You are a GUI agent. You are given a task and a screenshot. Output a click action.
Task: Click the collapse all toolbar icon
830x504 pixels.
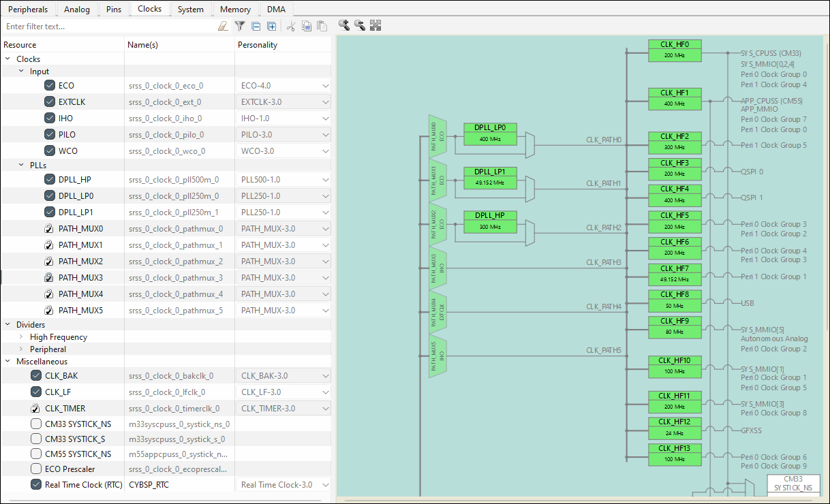point(256,26)
